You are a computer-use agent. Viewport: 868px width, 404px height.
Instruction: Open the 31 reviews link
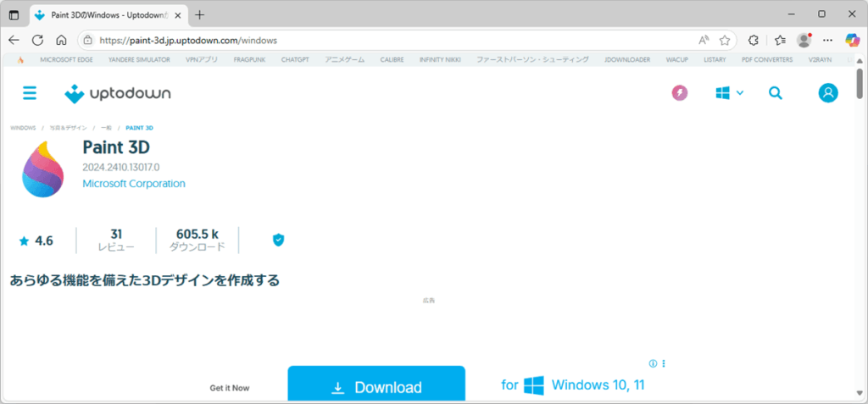point(116,241)
